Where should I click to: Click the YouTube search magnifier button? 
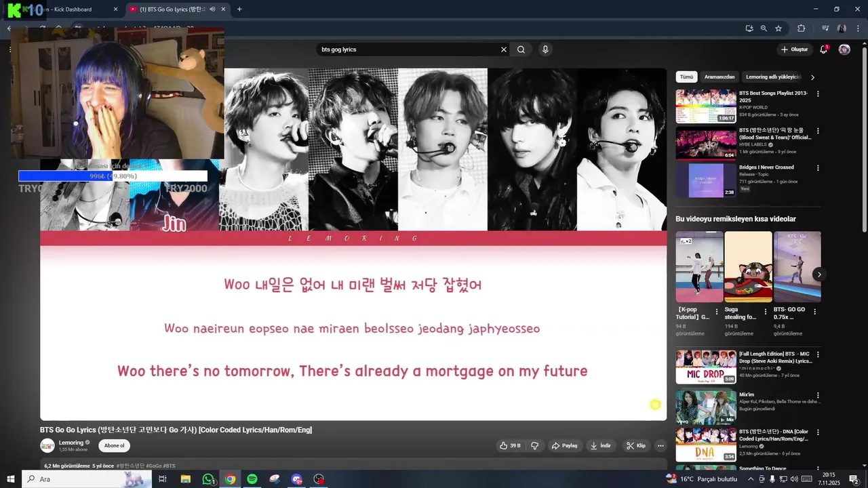click(x=521, y=49)
